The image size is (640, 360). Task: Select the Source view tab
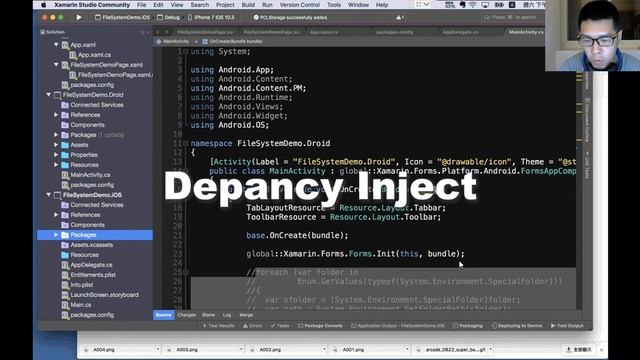163,315
